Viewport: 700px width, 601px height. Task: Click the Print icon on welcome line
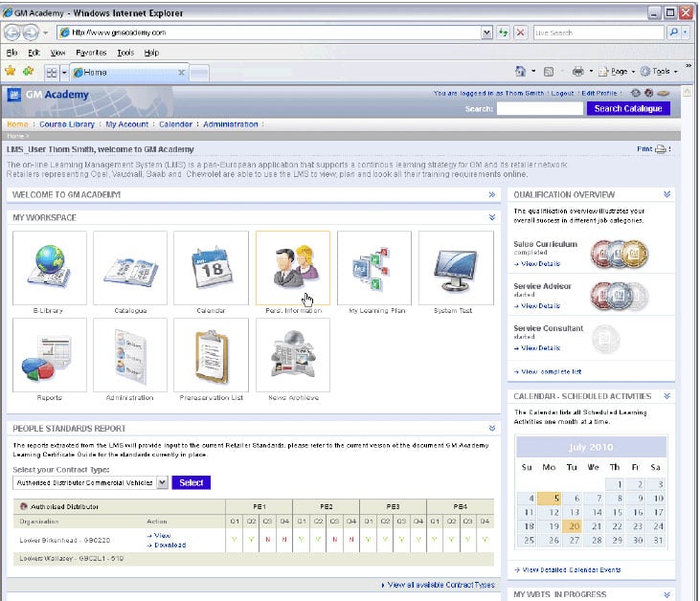[661, 149]
